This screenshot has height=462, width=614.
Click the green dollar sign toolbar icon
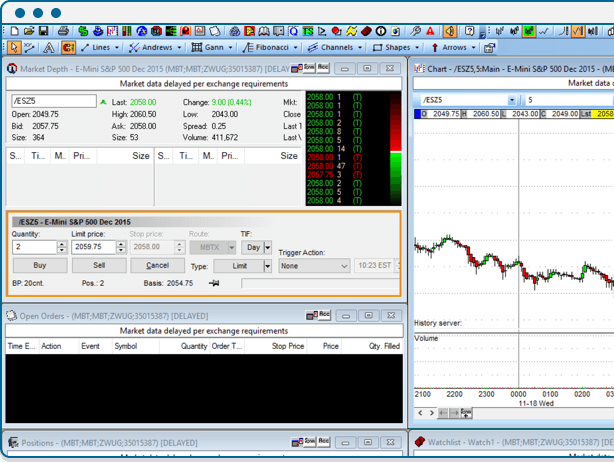83,31
